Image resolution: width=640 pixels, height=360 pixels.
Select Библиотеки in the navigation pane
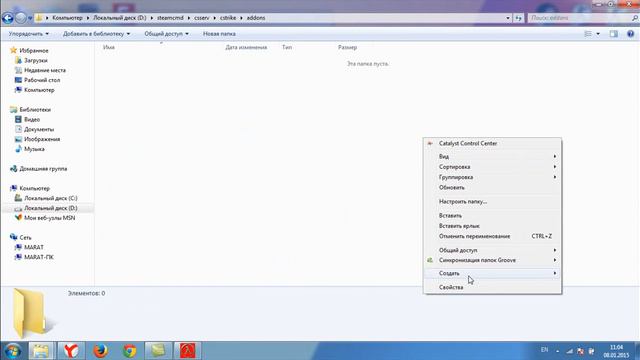click(35, 110)
